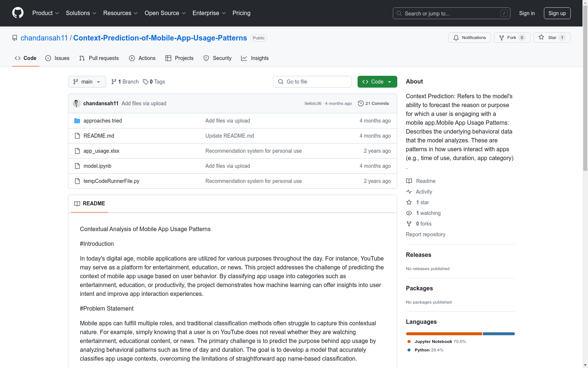This screenshot has height=368, width=588.
Task: Click the graph icon of Insights tab
Action: point(244,58)
